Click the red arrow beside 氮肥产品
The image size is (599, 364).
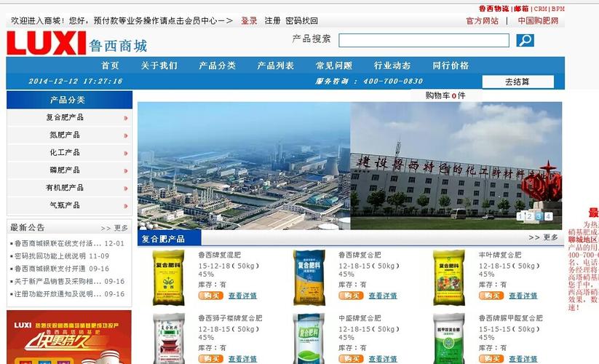tap(126, 135)
